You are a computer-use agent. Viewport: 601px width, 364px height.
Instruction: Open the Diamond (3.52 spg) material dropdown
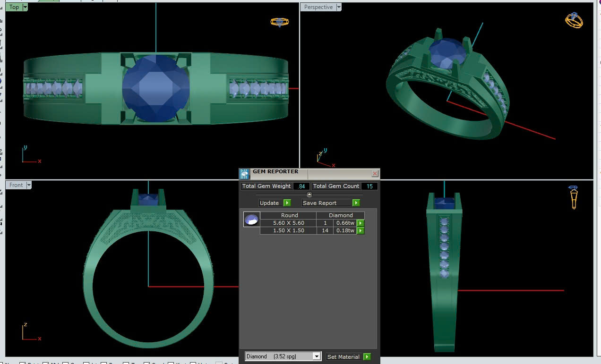(x=317, y=356)
